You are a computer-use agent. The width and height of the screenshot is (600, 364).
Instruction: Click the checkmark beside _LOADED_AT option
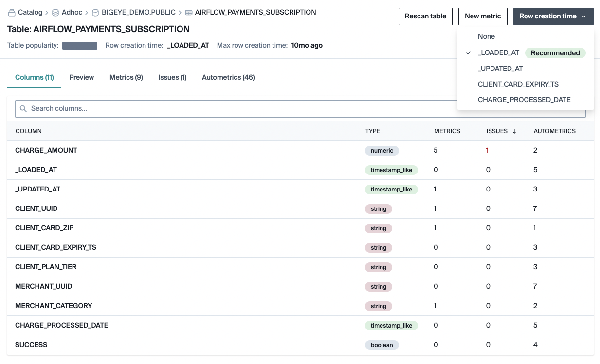point(469,53)
